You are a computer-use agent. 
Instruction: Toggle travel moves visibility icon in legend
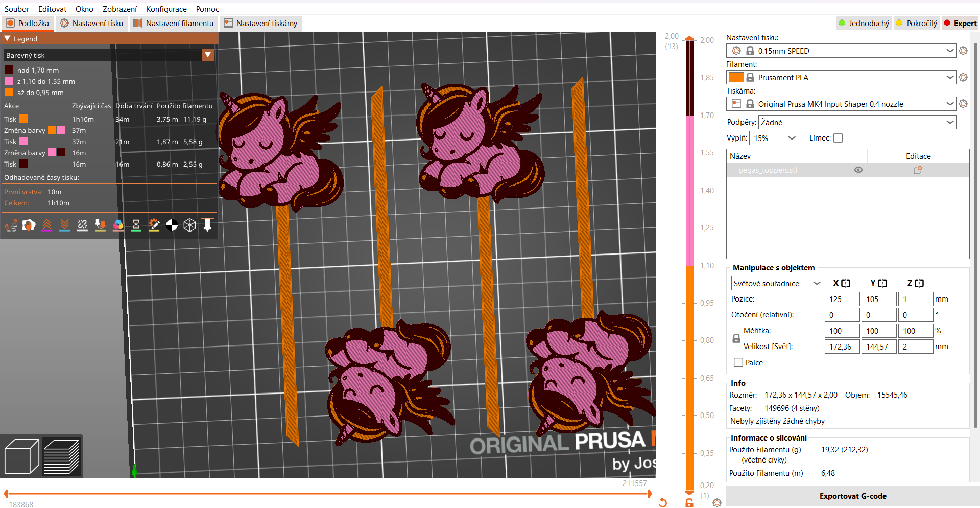pyautogui.click(x=11, y=225)
